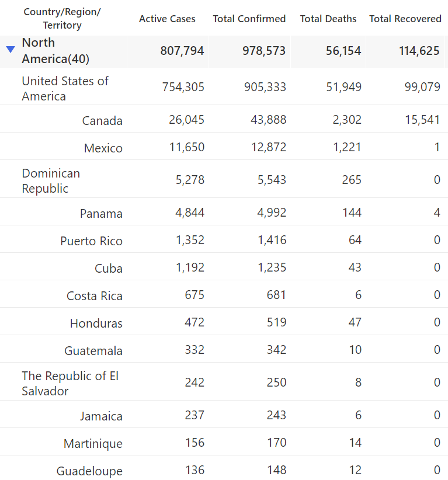The height and width of the screenshot is (480, 448).
Task: Click Jamaica total confirmed value 243
Action: [276, 415]
